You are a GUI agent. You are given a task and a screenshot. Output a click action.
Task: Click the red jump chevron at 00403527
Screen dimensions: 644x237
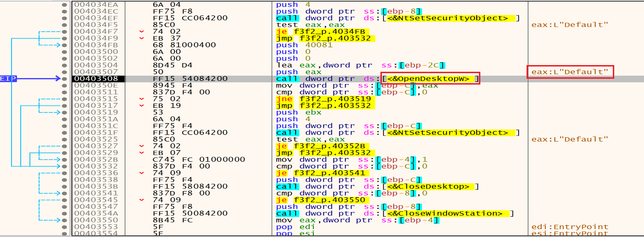(142, 146)
